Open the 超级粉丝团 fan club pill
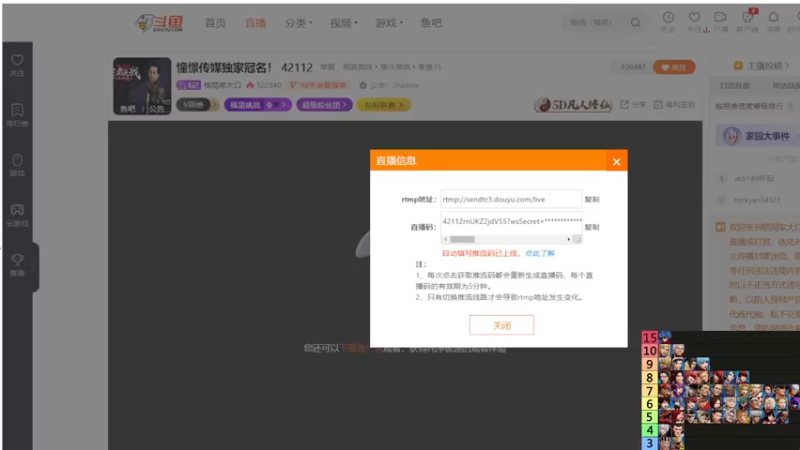Screen dimensions: 800x450 (x=324, y=105)
